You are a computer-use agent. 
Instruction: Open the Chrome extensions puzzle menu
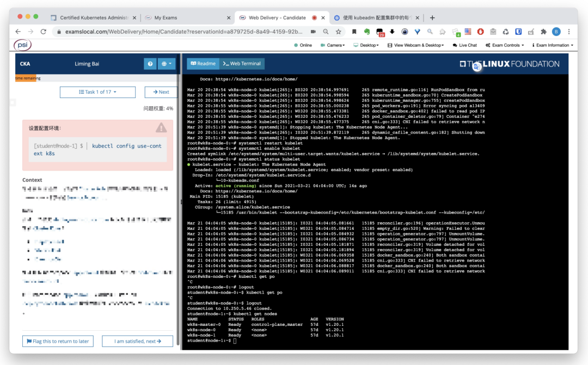543,32
